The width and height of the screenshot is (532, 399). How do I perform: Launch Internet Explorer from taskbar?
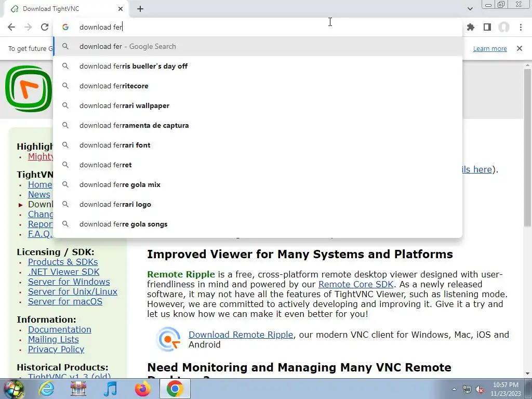46,389
